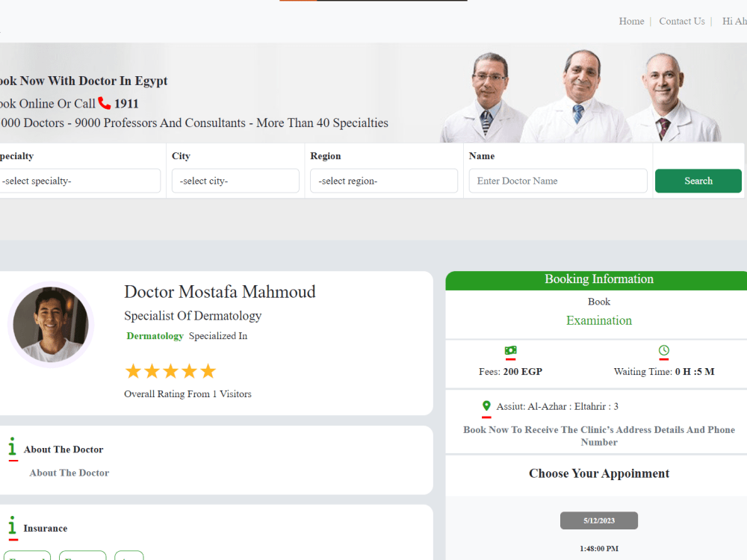This screenshot has width=747, height=560.
Task: Open the select city dropdown
Action: [235, 181]
